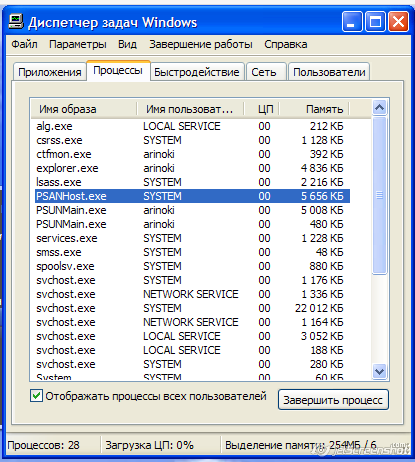Select the csrss.exe process
The width and height of the screenshot is (415, 462).
[192, 140]
